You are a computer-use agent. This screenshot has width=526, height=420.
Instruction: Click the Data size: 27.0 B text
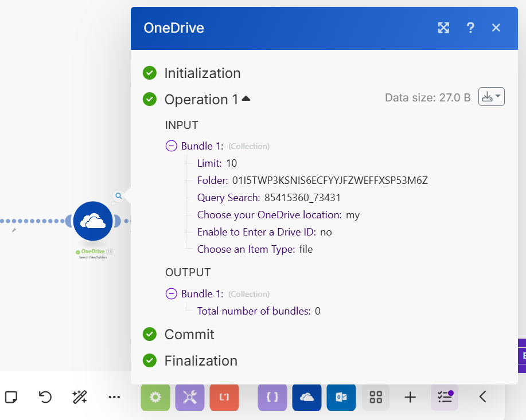pyautogui.click(x=428, y=97)
